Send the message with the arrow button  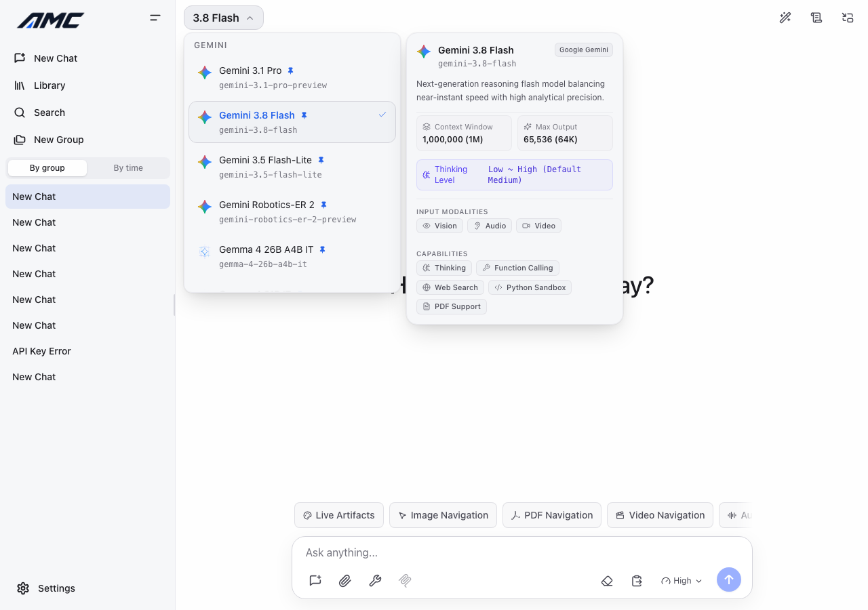(729, 579)
